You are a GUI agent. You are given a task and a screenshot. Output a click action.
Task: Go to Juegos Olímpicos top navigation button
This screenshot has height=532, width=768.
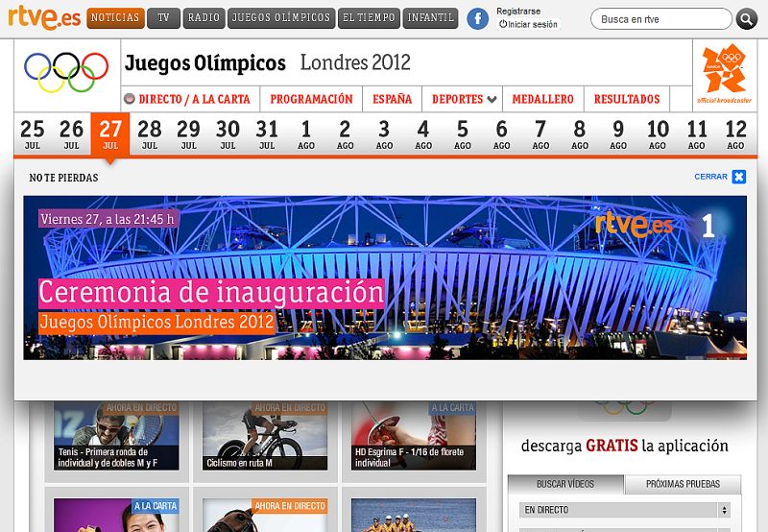coord(281,17)
